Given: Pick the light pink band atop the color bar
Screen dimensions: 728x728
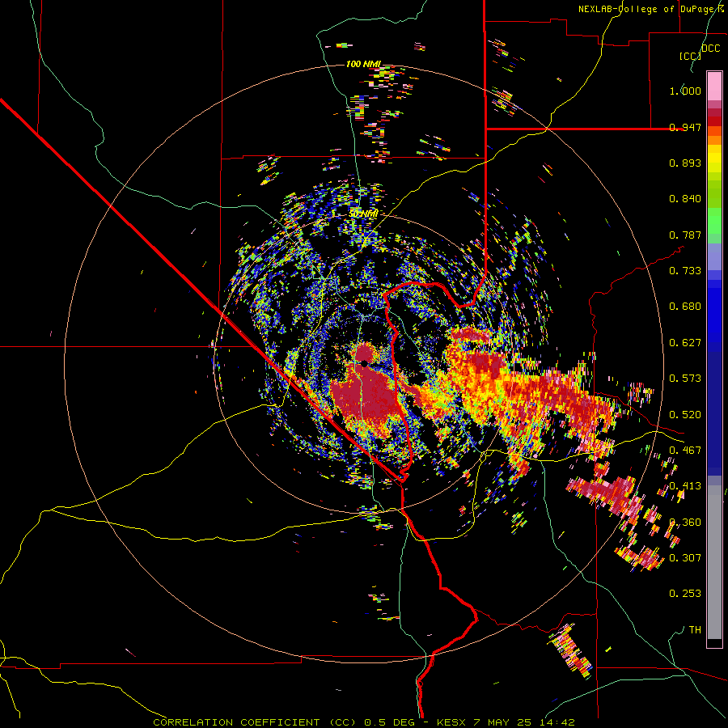Looking at the screenshot, I should (714, 86).
